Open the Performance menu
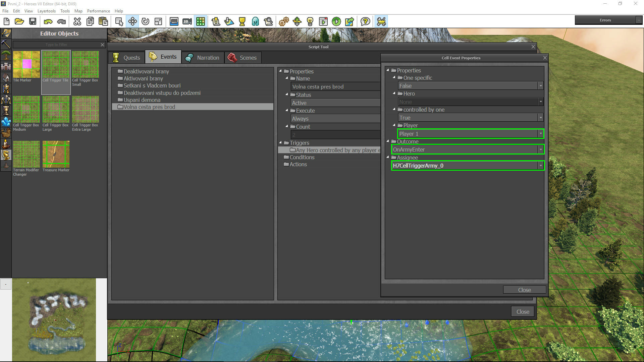 coord(99,11)
